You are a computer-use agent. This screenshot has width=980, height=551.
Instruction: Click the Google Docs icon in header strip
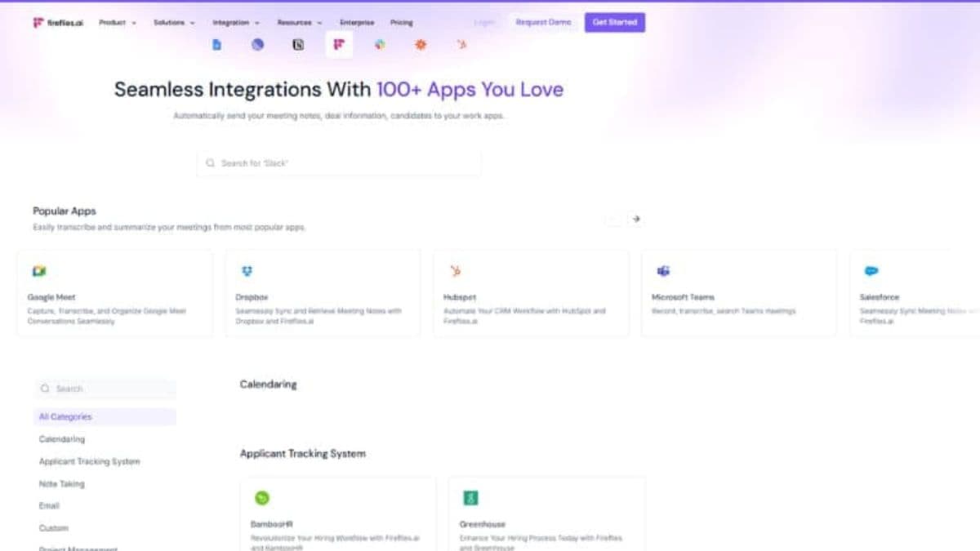tap(216, 45)
